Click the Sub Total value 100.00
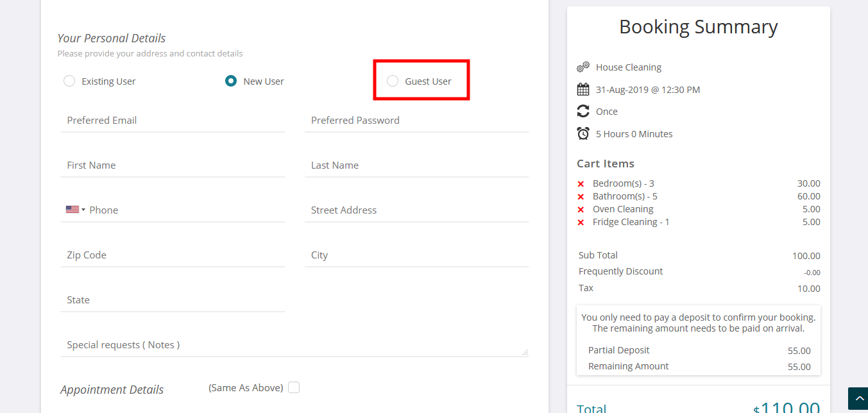868x413 pixels. point(806,256)
